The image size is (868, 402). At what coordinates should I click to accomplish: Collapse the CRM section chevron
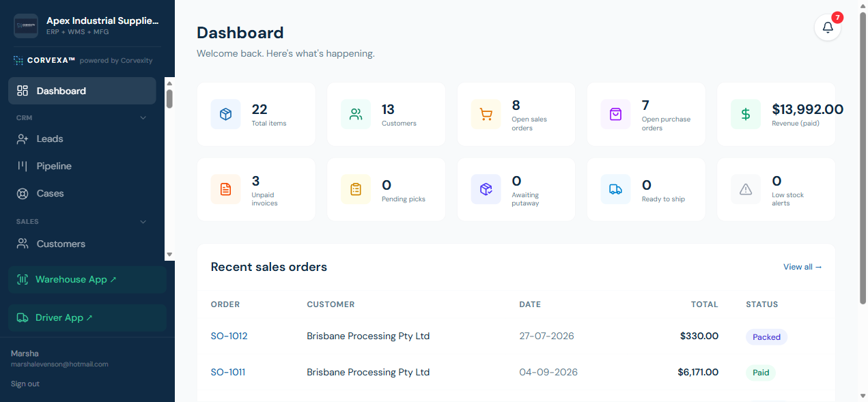143,118
